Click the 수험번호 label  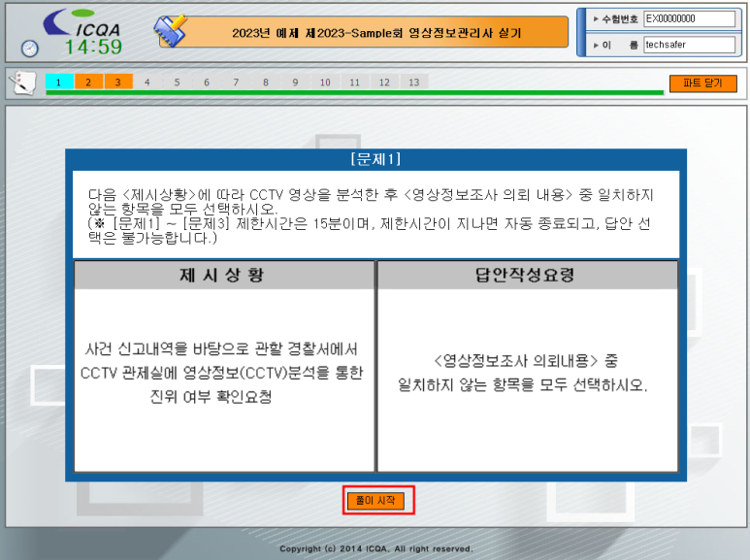click(x=619, y=19)
